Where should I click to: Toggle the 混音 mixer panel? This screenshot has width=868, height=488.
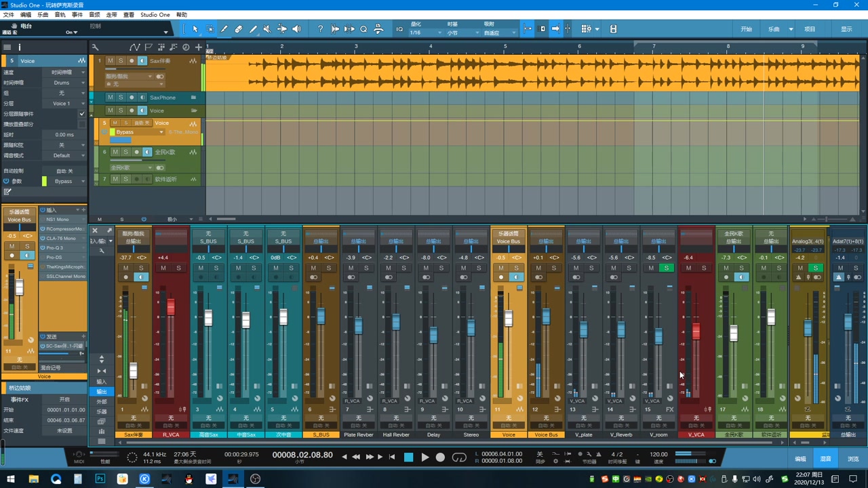[x=826, y=459]
